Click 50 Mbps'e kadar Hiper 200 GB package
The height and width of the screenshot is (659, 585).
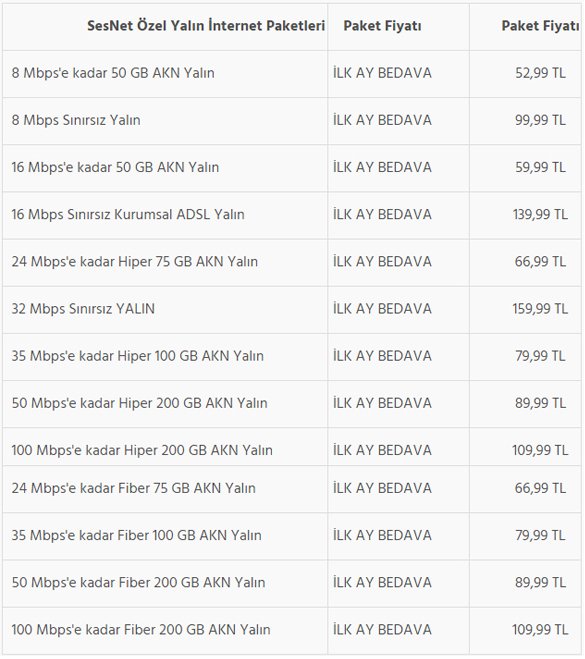pos(140,403)
